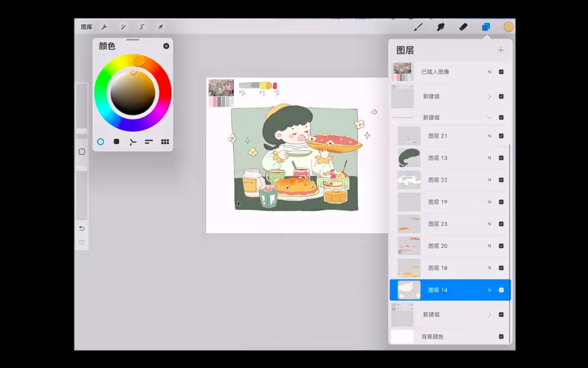Screen dimensions: 588x368
Task: Select the Eraser tool
Action: coord(463,26)
